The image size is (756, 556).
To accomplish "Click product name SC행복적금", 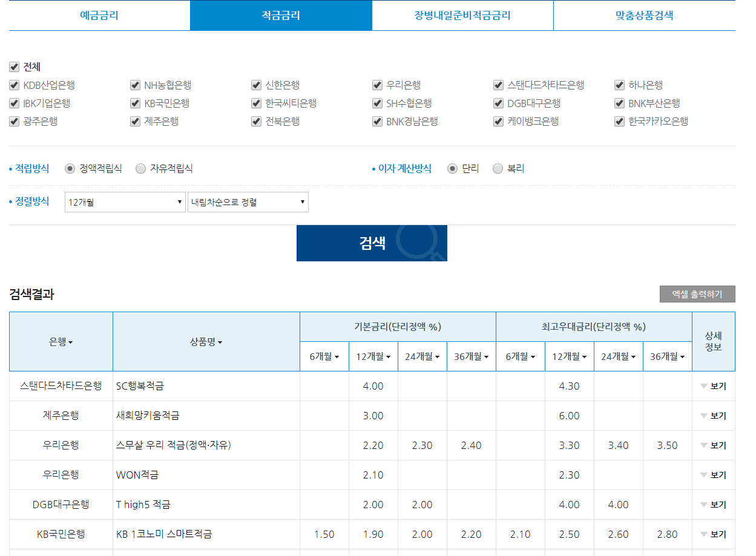I will (140, 386).
